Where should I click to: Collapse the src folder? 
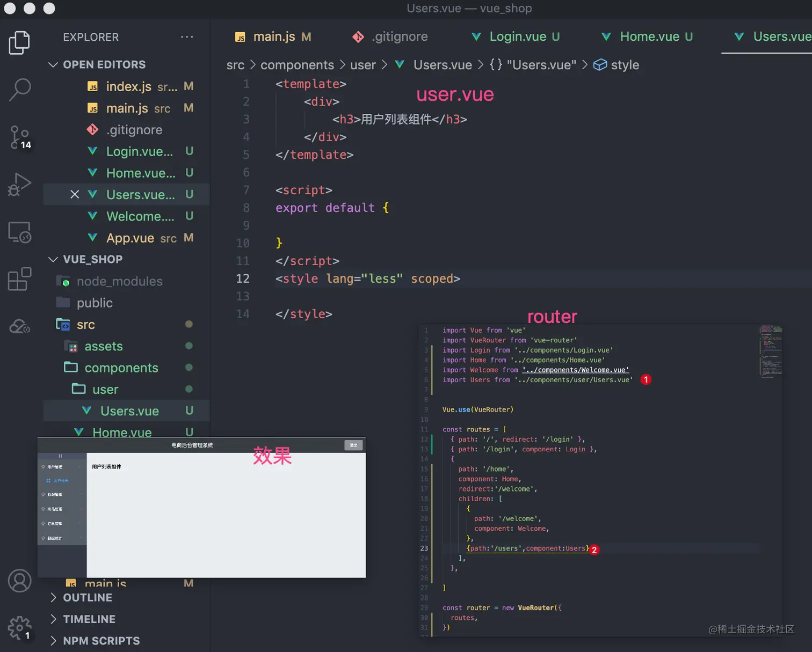point(126,325)
